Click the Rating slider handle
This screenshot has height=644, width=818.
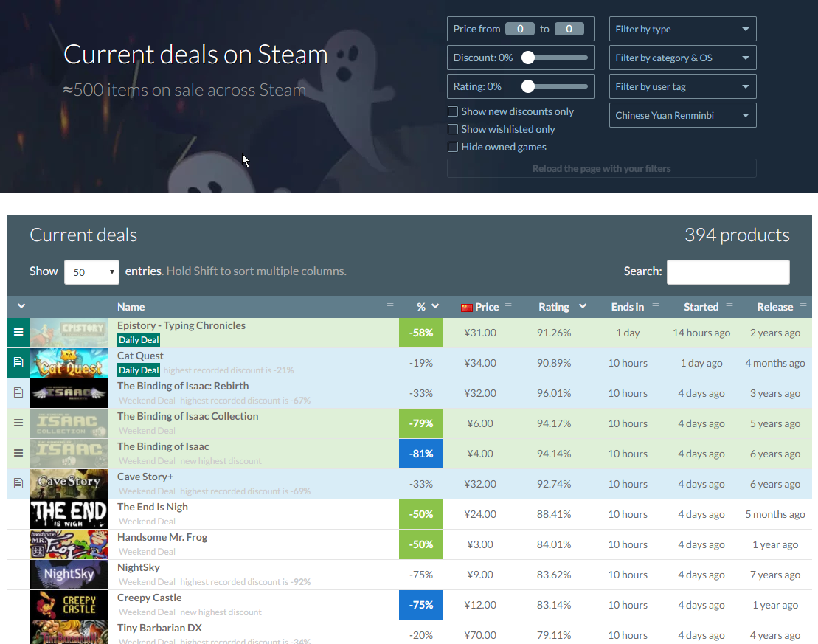pos(528,86)
